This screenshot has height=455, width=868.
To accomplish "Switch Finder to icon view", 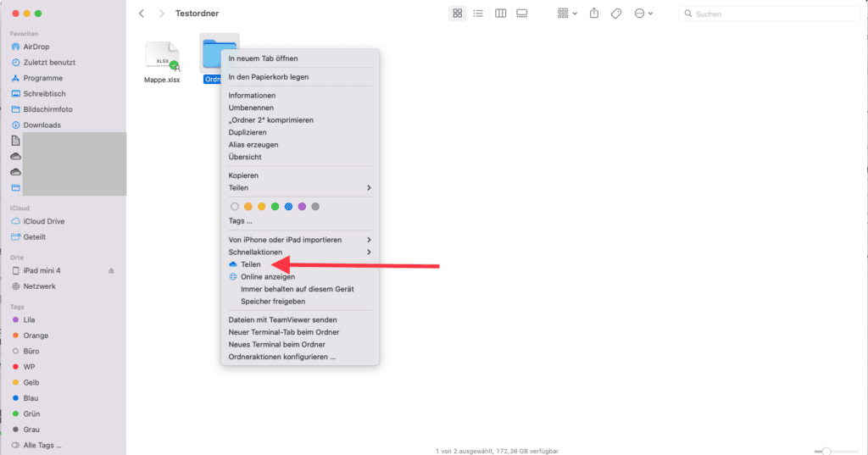I will coord(457,14).
